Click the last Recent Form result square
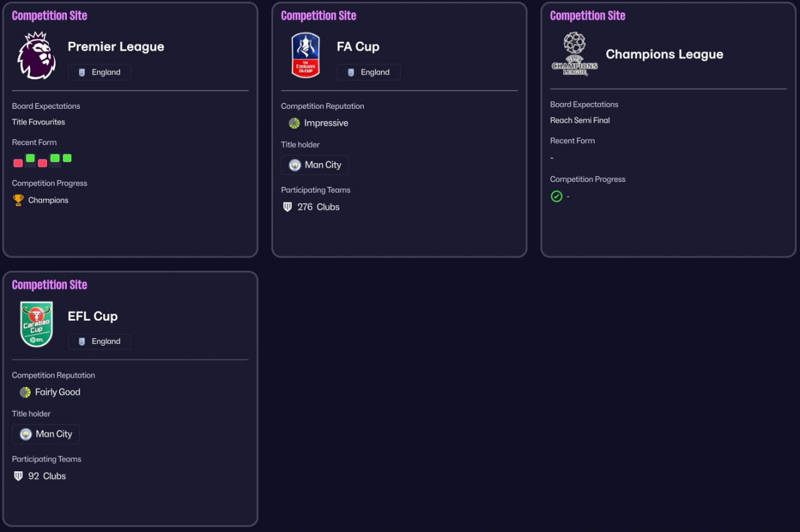Viewport: 800px width, 532px height. tap(67, 158)
